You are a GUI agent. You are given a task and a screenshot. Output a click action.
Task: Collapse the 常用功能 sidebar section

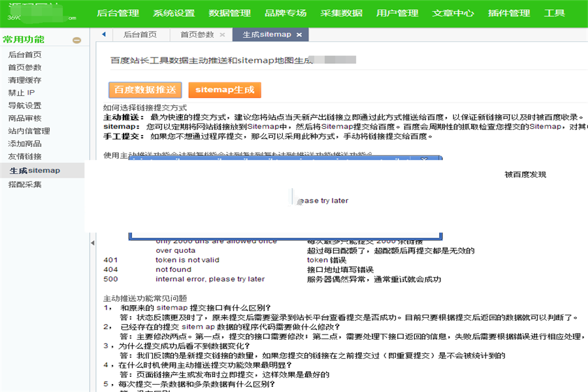[77, 40]
